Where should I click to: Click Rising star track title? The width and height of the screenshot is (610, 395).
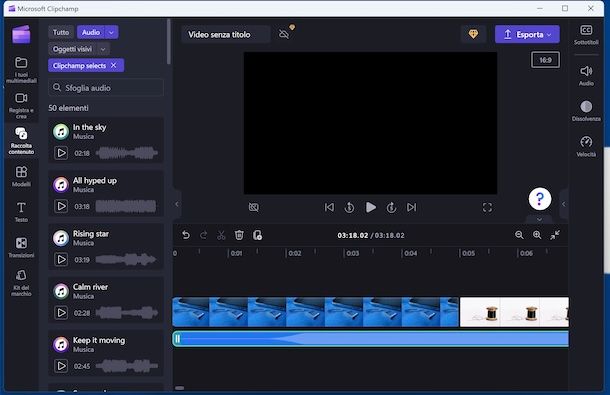pos(91,233)
